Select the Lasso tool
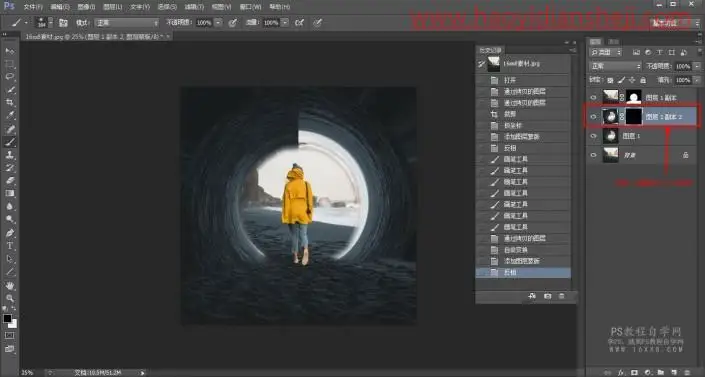 [x=10, y=77]
